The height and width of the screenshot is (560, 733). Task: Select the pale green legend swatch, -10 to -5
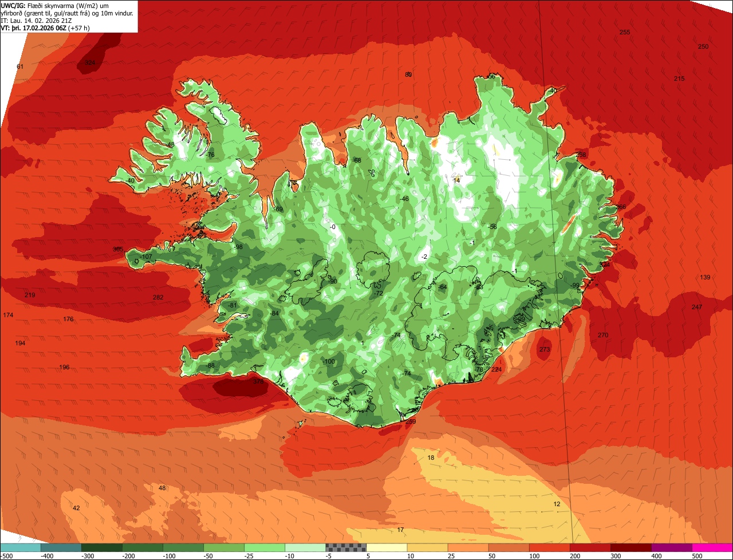coord(305,548)
